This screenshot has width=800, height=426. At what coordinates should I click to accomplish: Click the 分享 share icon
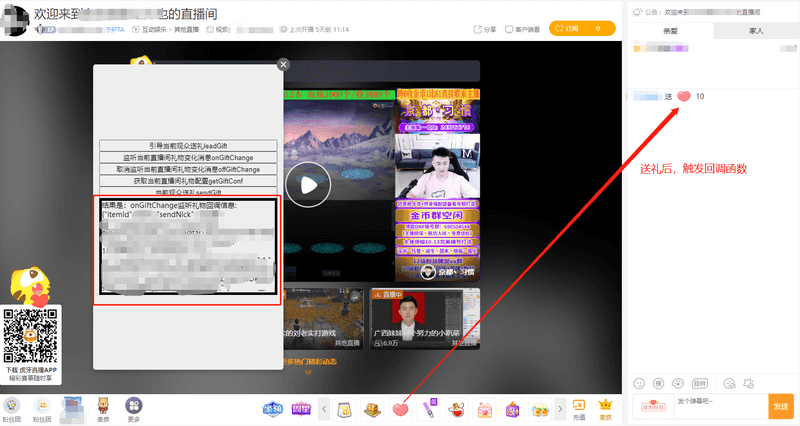point(485,30)
